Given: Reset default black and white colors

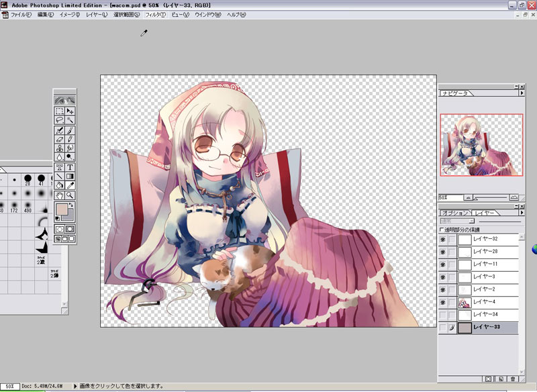Looking at the screenshot, I should pos(58,218).
